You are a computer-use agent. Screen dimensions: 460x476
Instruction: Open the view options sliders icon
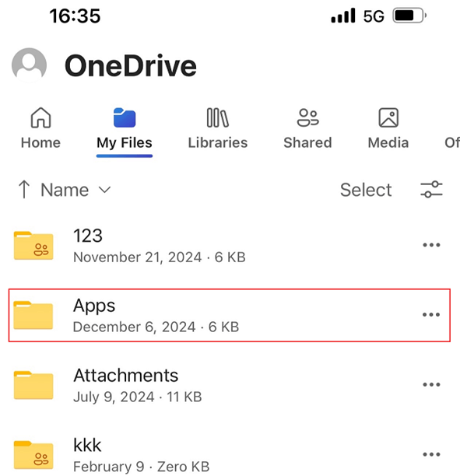coord(431,190)
